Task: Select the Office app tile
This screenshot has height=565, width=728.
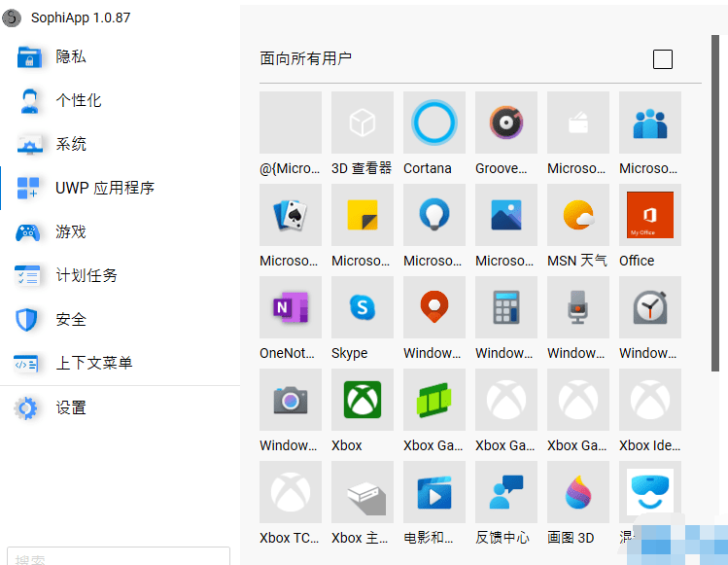Action: 650,215
